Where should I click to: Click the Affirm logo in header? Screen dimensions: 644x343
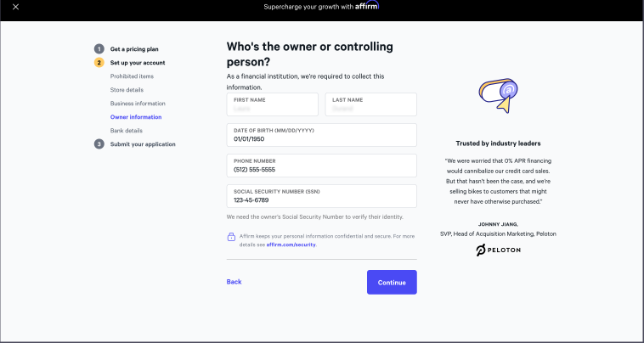pyautogui.click(x=367, y=6)
